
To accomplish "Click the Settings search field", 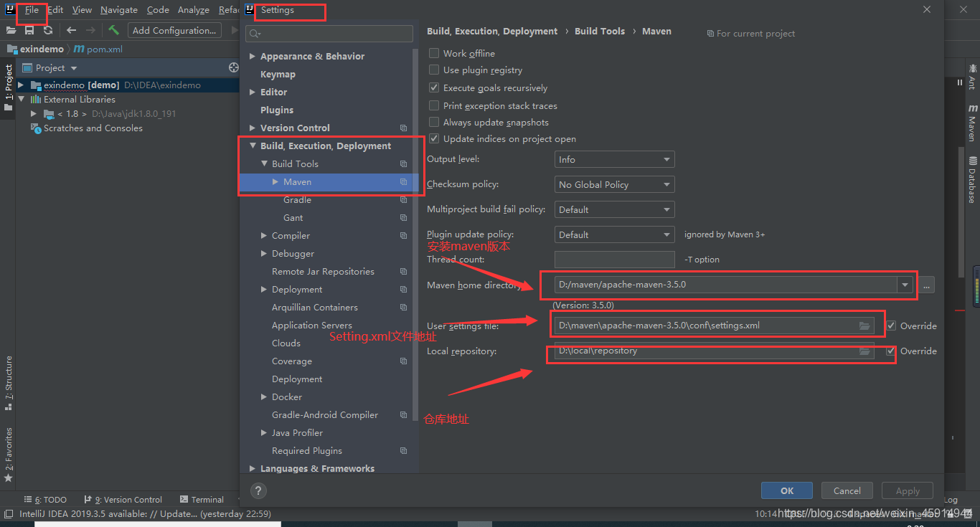I will [329, 34].
